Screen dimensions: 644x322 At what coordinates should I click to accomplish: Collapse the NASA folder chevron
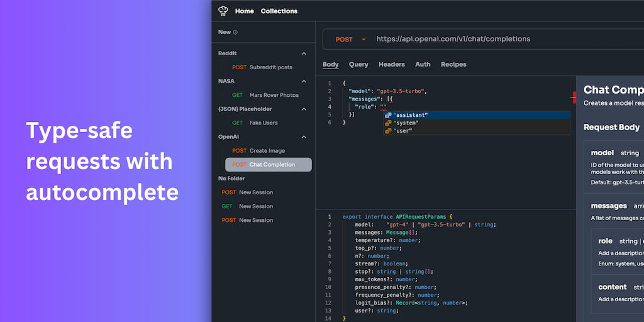point(304,81)
